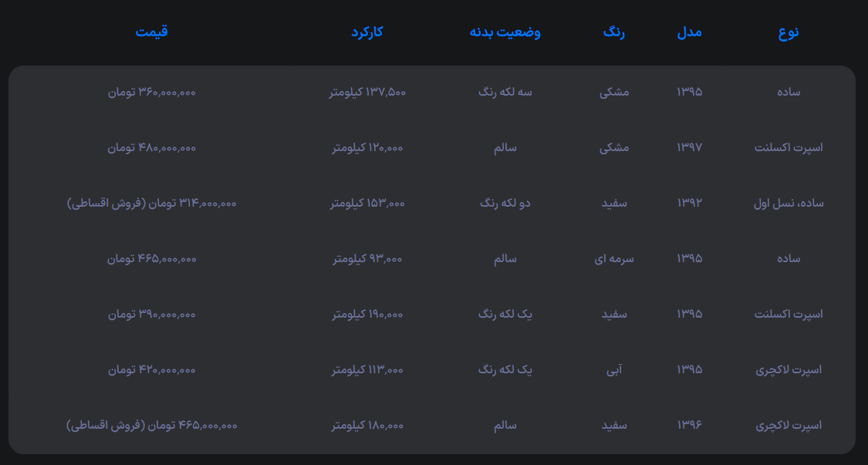Click the نوع (type) column header
The width and height of the screenshot is (868, 465).
(788, 32)
